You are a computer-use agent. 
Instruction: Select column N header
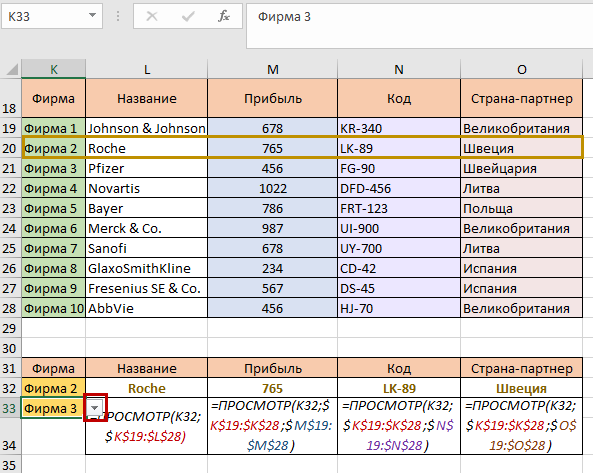399,69
